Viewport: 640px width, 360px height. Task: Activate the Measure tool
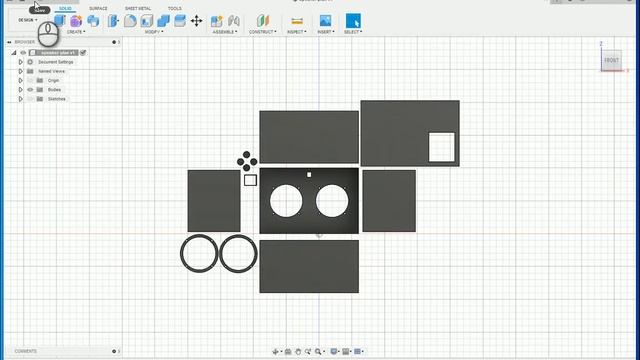[297, 20]
